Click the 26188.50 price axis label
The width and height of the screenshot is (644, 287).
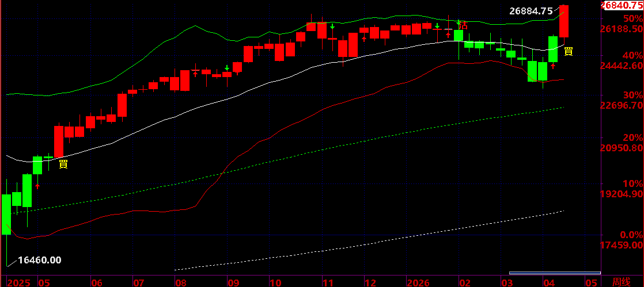pos(622,29)
